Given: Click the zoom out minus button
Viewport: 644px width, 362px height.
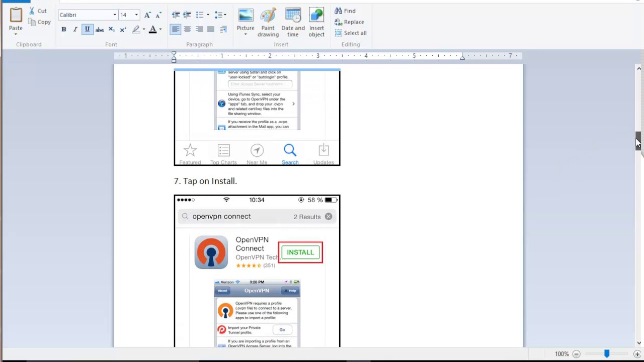Looking at the screenshot, I should click(577, 354).
